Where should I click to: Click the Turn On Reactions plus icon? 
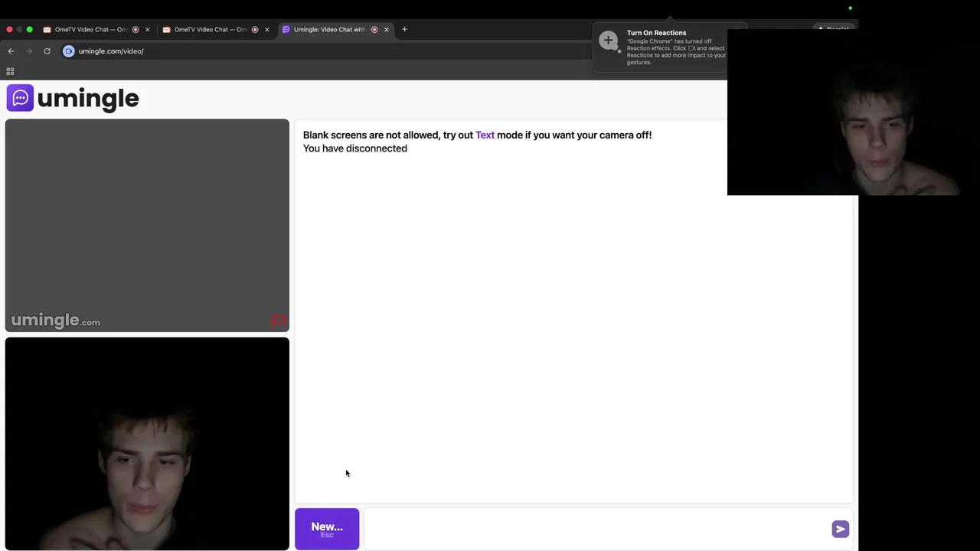coord(609,41)
